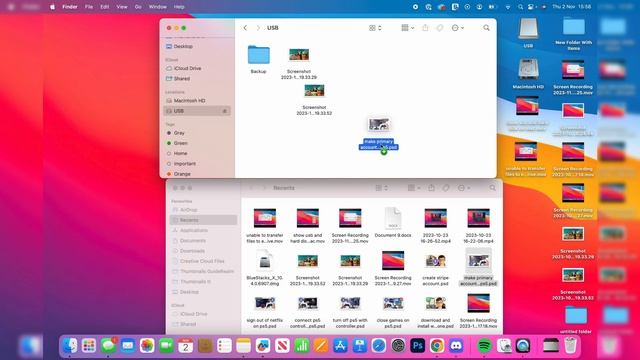Go back in the USB window

(x=245, y=28)
